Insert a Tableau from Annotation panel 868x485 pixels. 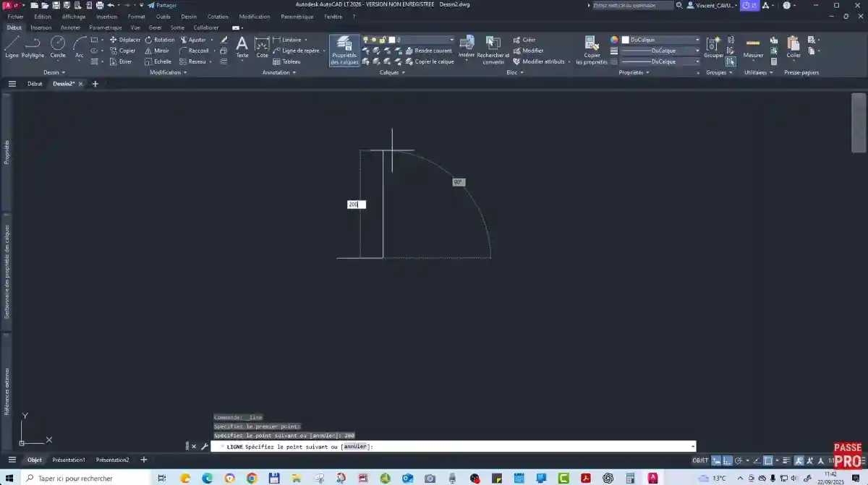[x=286, y=61]
